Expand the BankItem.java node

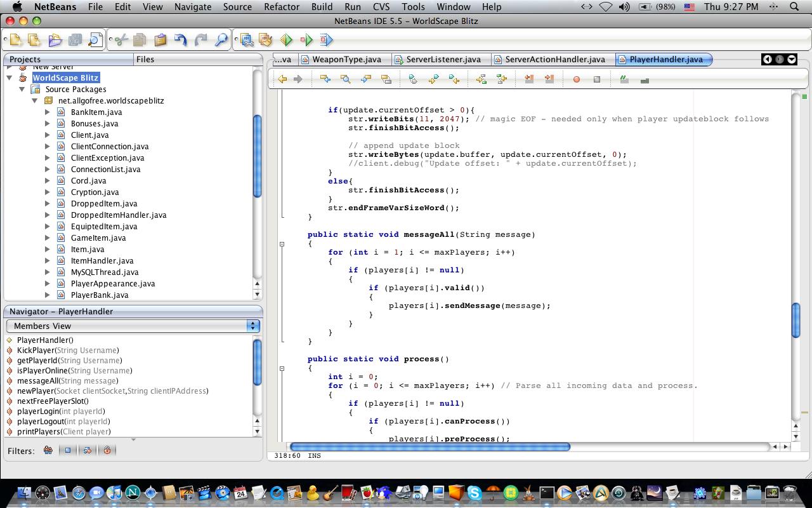(x=48, y=112)
